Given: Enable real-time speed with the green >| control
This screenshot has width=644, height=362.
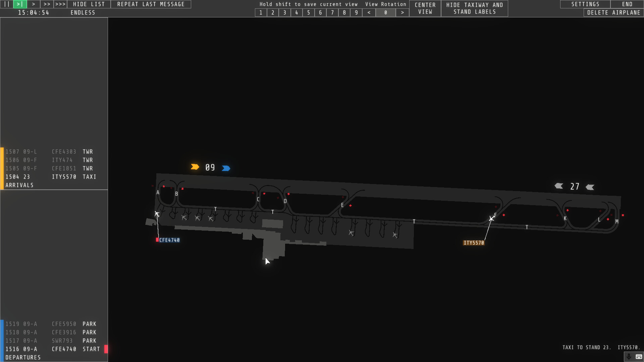Looking at the screenshot, I should coord(19,4).
